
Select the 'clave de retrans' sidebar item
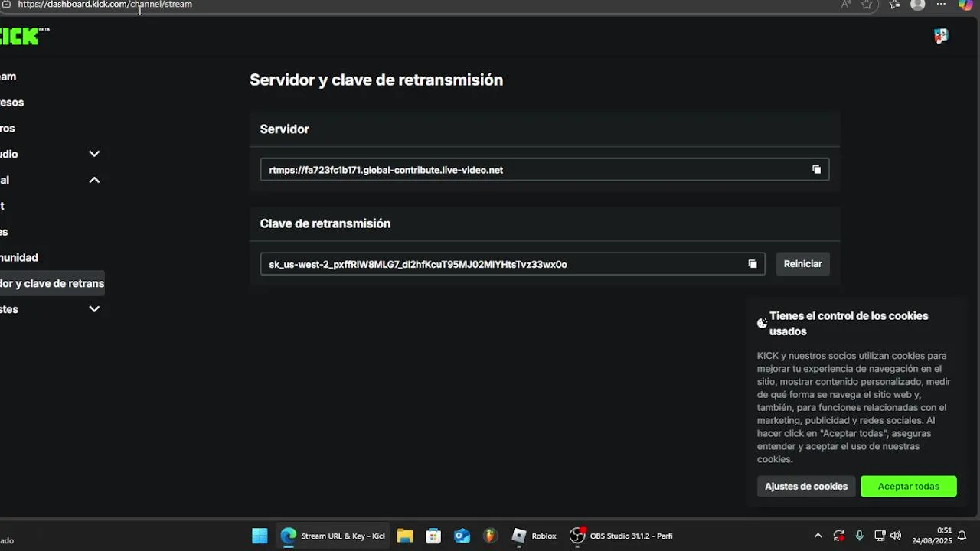(52, 283)
